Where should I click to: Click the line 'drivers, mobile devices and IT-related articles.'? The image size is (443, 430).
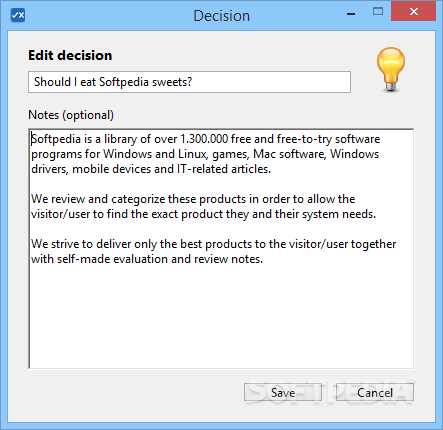tap(151, 169)
